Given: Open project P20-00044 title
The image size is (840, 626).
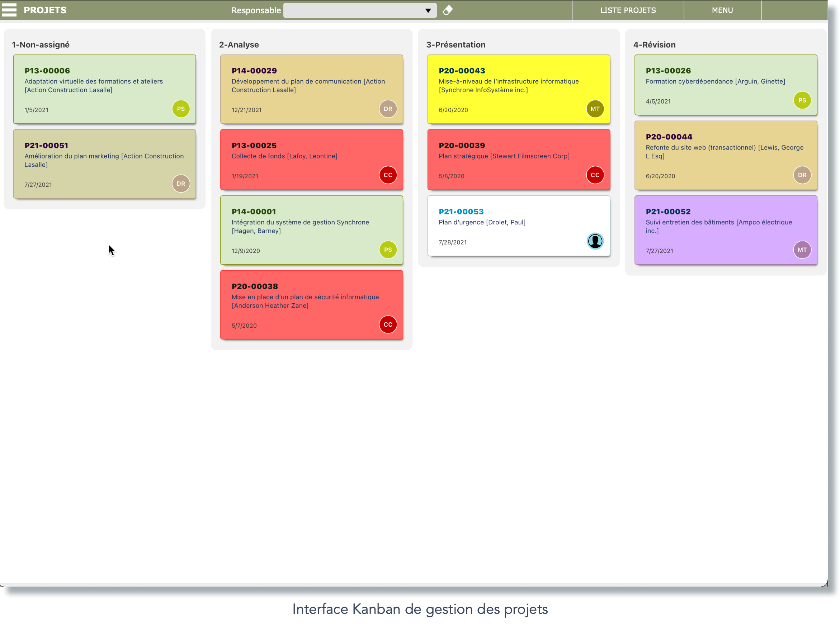Looking at the screenshot, I should pos(669,137).
